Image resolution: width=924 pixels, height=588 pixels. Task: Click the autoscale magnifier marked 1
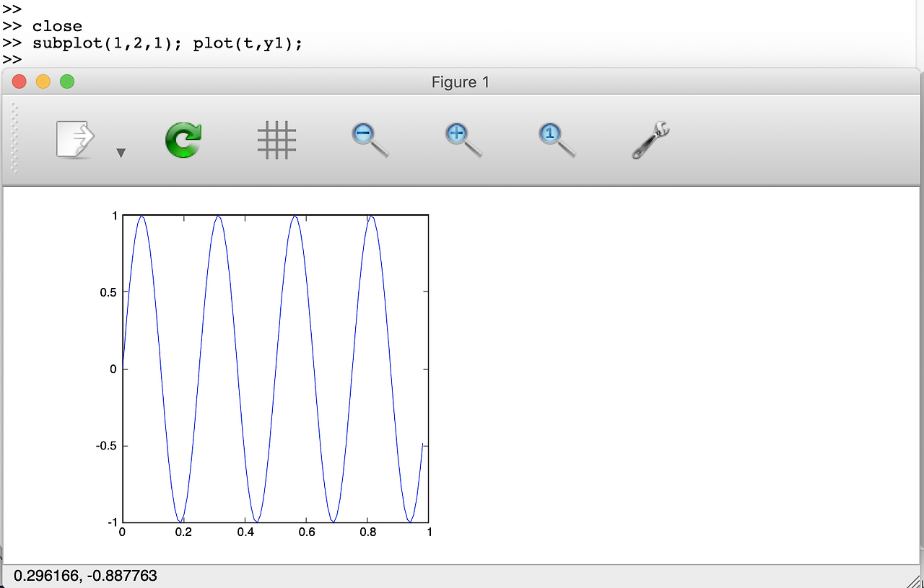point(557,140)
